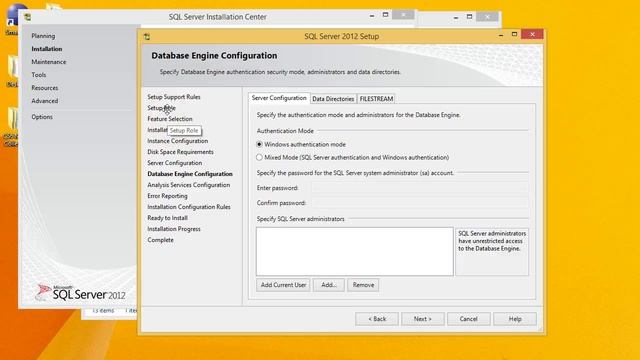Minimize the SQL Server 2012 Setup window

click(x=501, y=36)
